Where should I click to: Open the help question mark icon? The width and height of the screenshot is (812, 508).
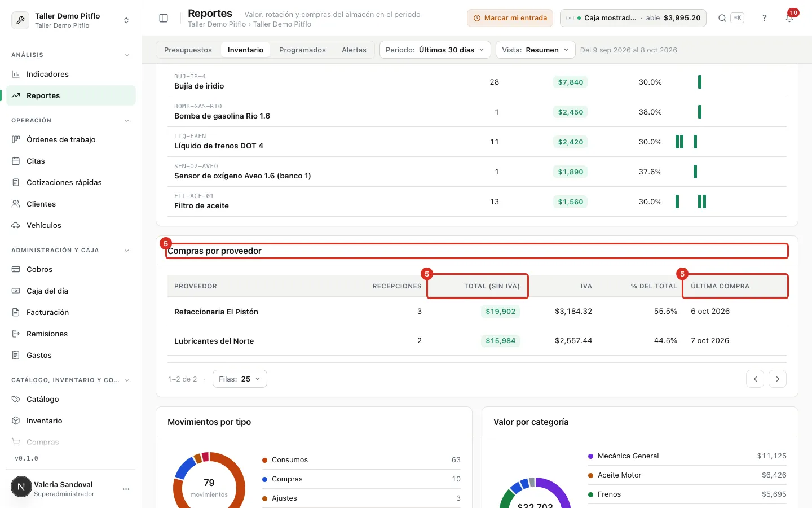765,18
